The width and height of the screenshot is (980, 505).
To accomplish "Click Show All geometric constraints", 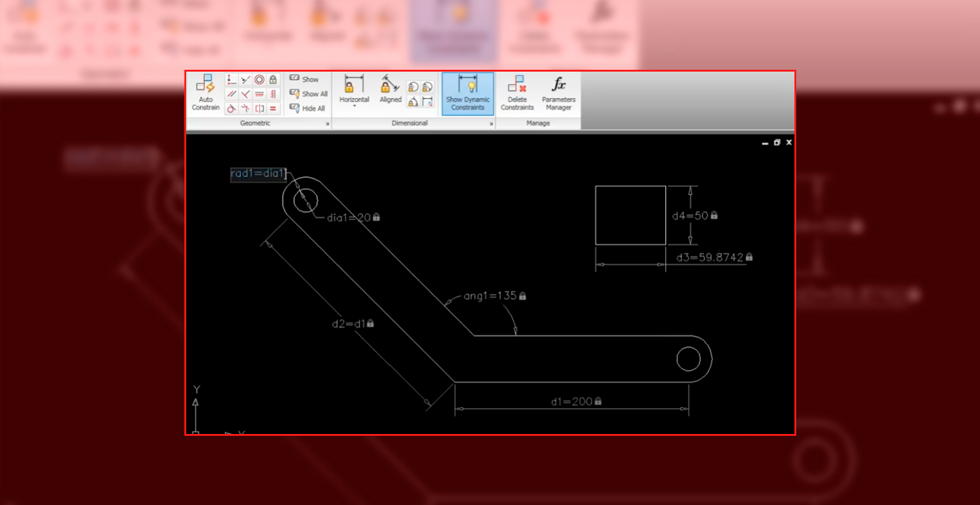I will point(309,94).
